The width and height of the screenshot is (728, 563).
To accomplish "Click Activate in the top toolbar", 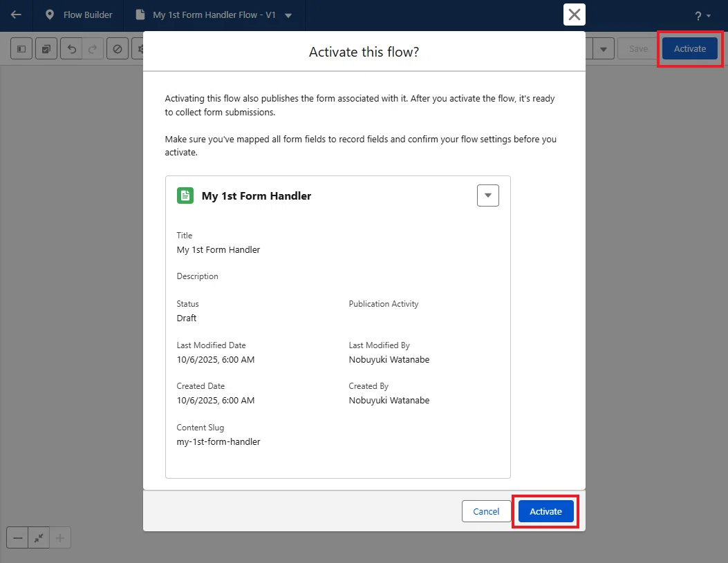I will 689,48.
